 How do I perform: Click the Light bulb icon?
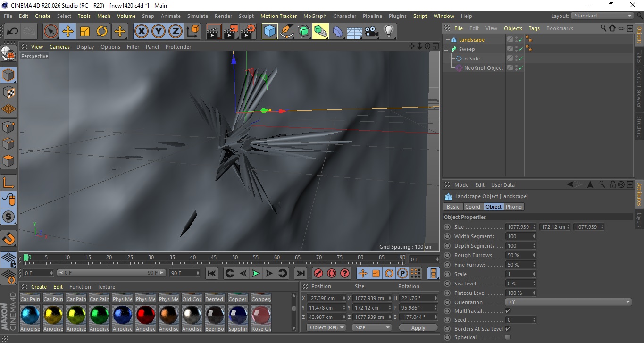pos(388,32)
